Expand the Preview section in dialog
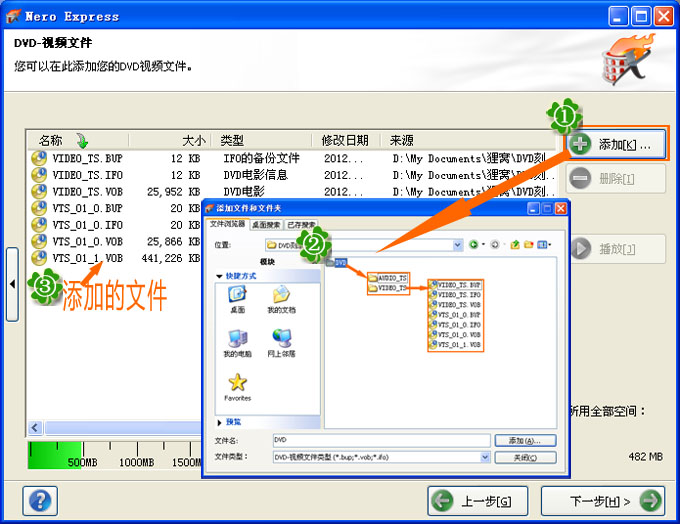The height and width of the screenshot is (524, 680). click(x=219, y=422)
